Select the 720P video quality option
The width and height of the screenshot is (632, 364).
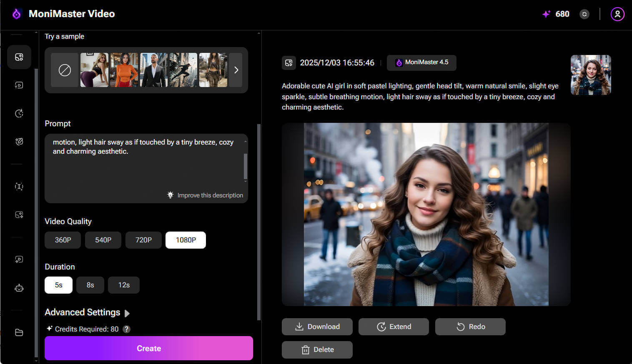coord(143,240)
